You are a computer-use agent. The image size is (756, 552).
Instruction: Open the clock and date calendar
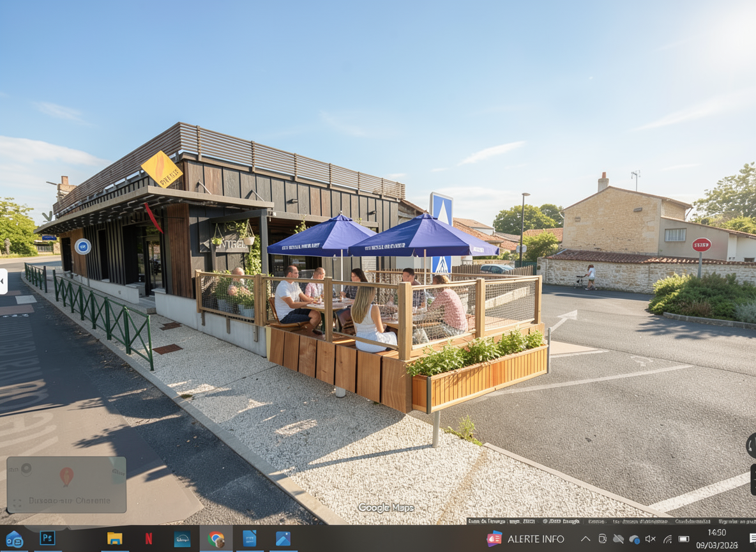[716, 539]
